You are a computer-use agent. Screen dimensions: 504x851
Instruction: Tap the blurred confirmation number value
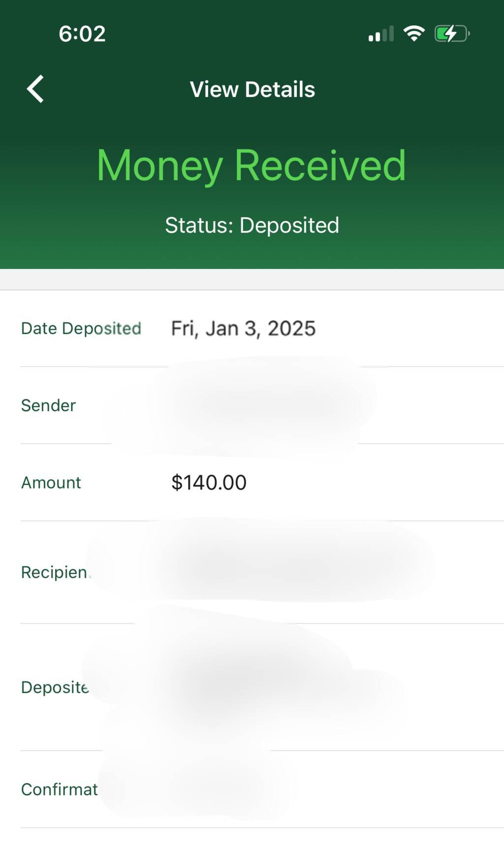click(x=197, y=788)
